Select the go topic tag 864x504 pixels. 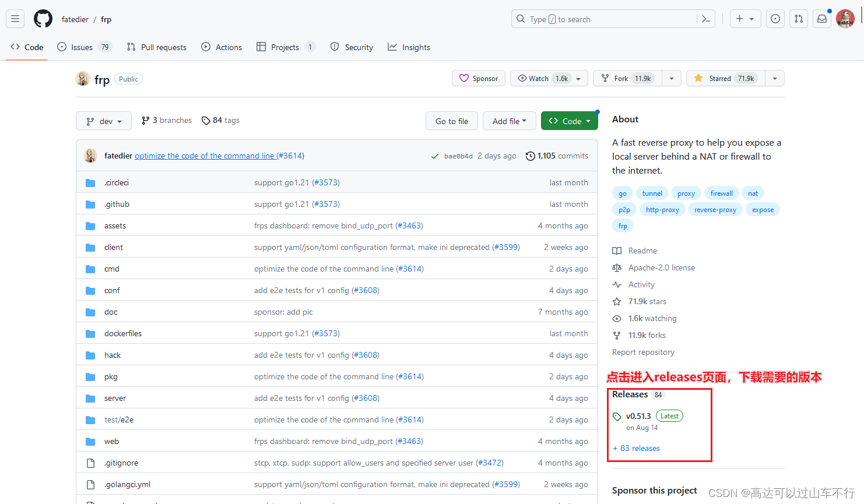point(623,193)
